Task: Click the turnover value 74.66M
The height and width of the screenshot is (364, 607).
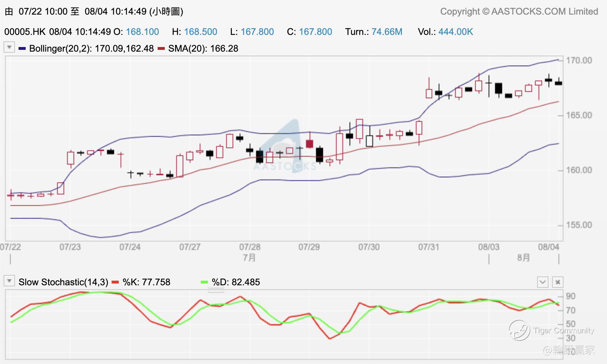Action: click(x=387, y=32)
